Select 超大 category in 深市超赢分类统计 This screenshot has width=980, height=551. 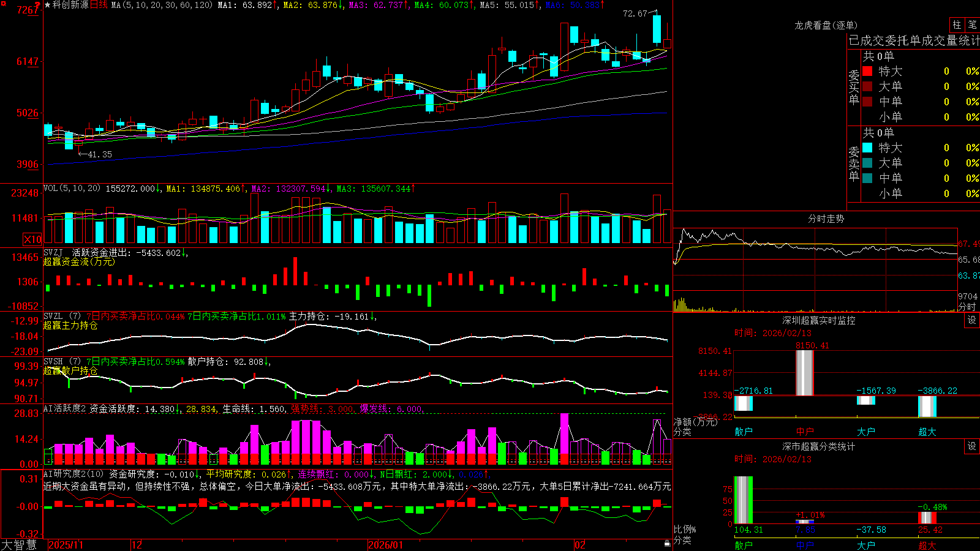point(927,545)
